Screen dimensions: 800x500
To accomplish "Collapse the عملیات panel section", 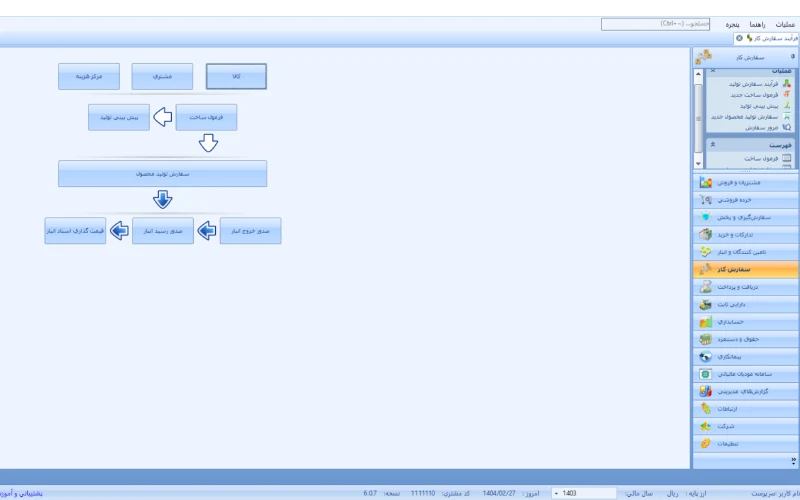I will 713,71.
